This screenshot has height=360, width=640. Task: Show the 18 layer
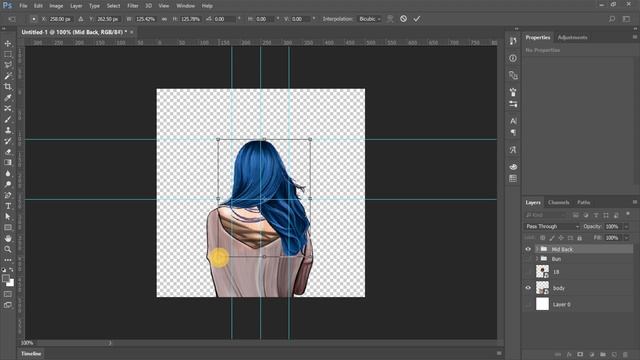coord(528,272)
